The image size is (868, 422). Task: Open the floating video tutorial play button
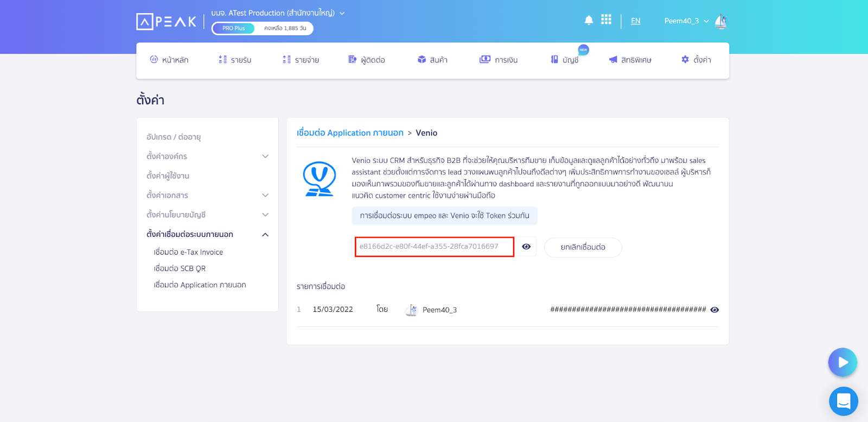(x=843, y=362)
